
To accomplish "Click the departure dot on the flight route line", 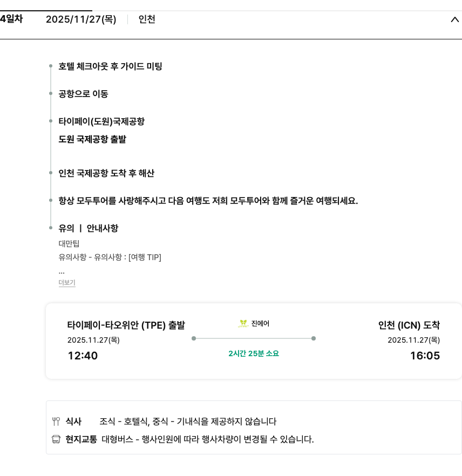I will (x=194, y=338).
